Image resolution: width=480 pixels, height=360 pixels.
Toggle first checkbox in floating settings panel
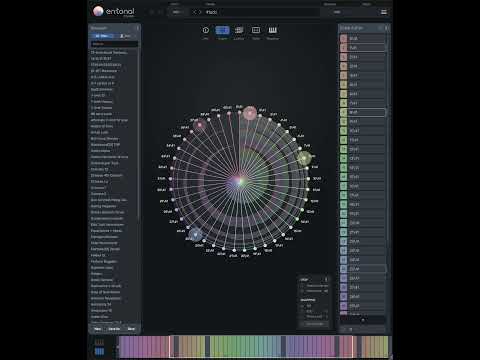[302, 286]
